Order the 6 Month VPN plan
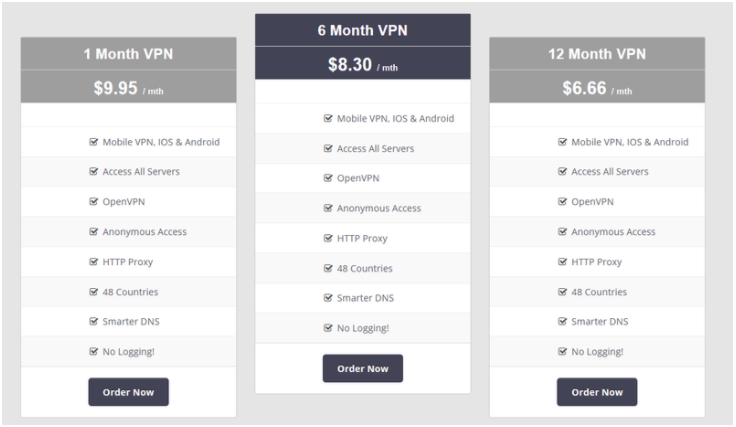This screenshot has height=427, width=736. [x=362, y=368]
